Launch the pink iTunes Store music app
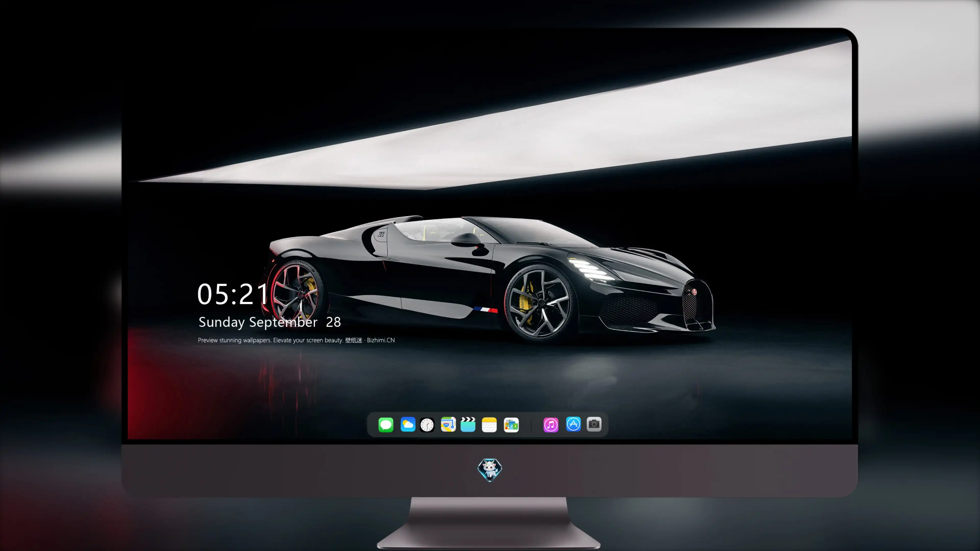 (x=551, y=425)
